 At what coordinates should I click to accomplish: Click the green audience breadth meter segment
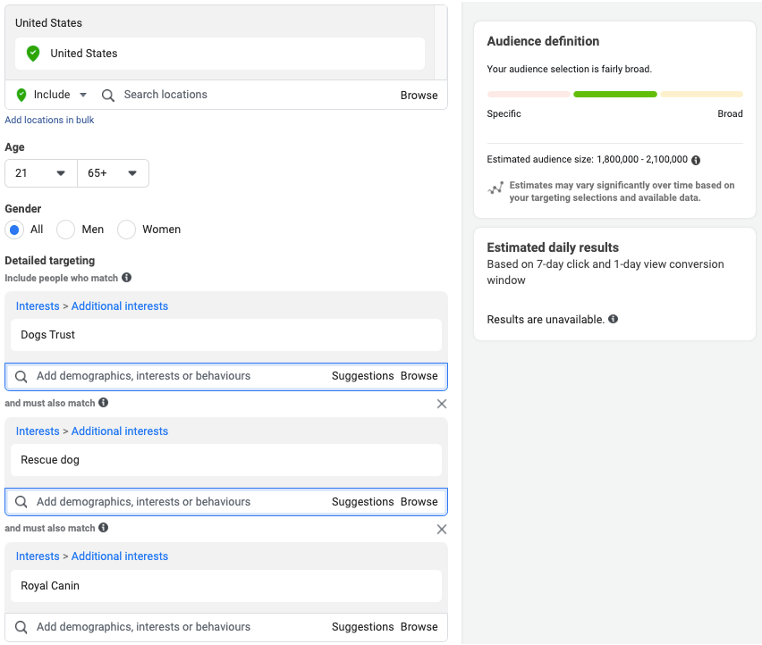coord(614,94)
